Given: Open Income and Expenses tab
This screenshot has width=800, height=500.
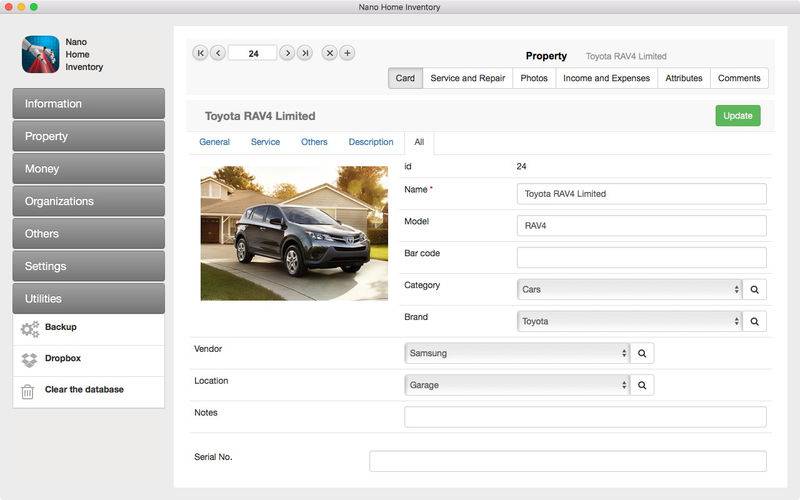Looking at the screenshot, I should point(607,78).
